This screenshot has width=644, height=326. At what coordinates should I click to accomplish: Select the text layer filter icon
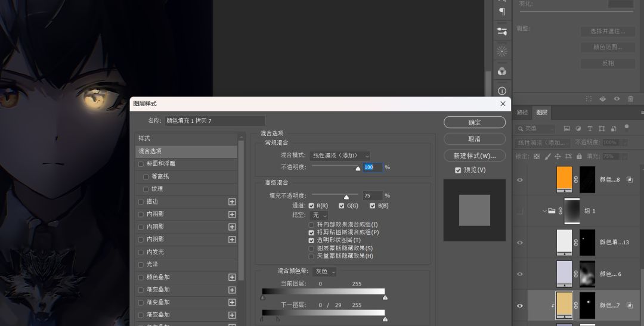pos(590,128)
